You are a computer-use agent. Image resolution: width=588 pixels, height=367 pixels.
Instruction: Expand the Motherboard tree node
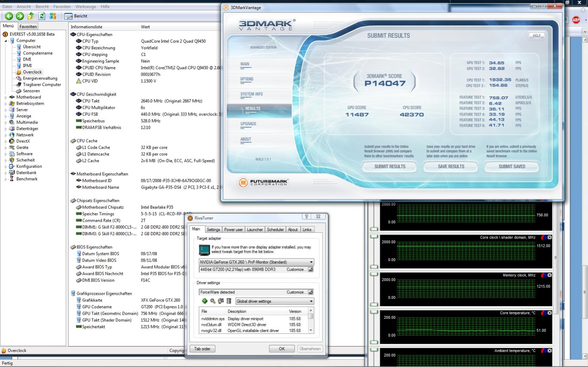coord(6,97)
